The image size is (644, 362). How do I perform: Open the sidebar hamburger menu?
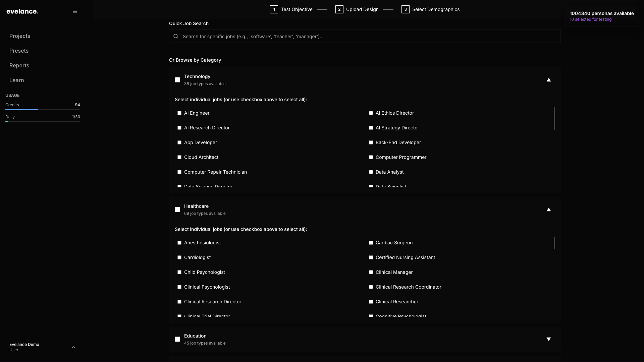pos(74,11)
